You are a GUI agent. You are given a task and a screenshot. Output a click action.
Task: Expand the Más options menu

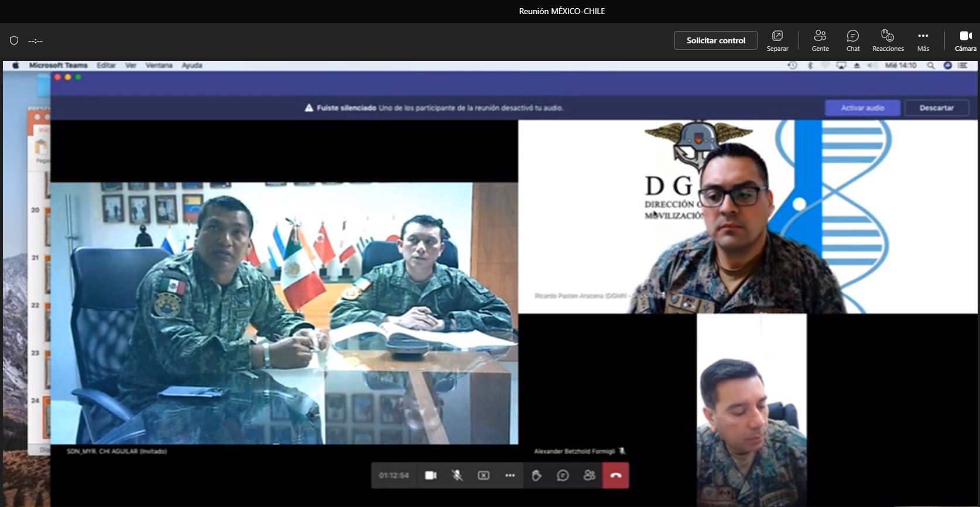coord(923,40)
